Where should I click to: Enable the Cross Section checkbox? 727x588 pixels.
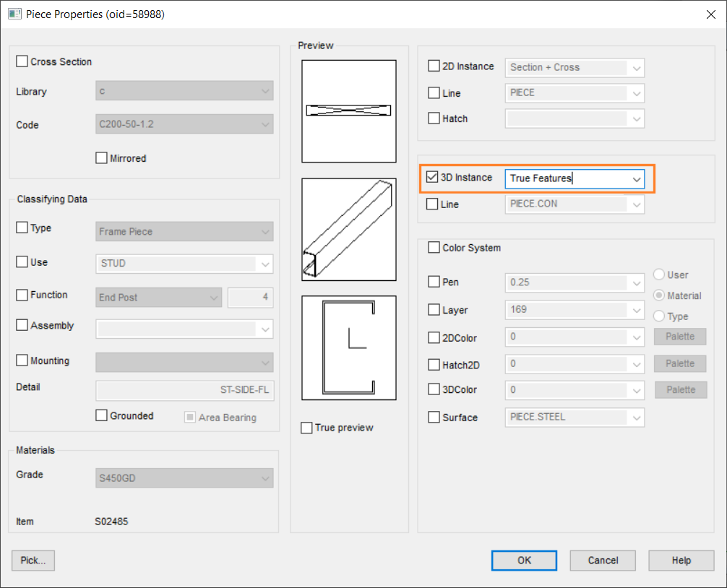point(22,62)
